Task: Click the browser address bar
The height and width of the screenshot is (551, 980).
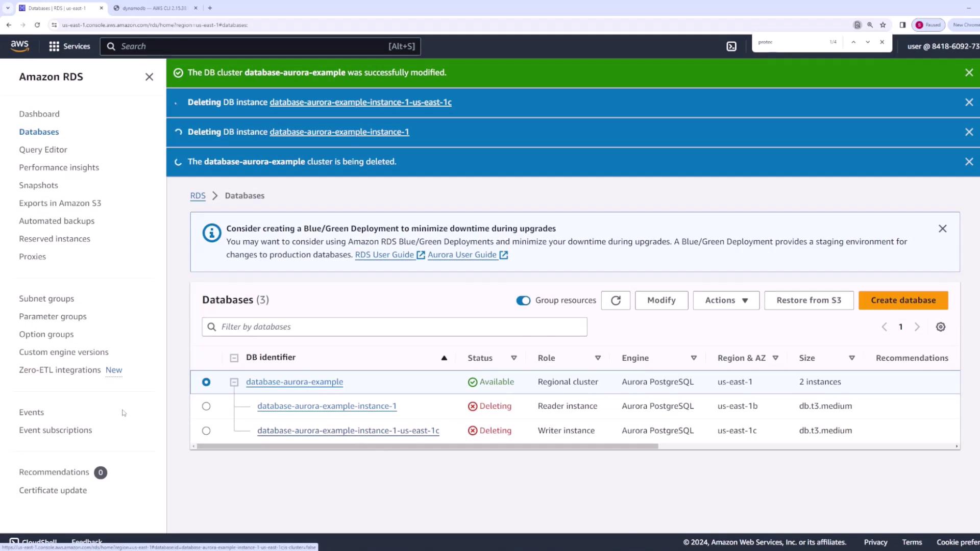Action: click(449, 25)
